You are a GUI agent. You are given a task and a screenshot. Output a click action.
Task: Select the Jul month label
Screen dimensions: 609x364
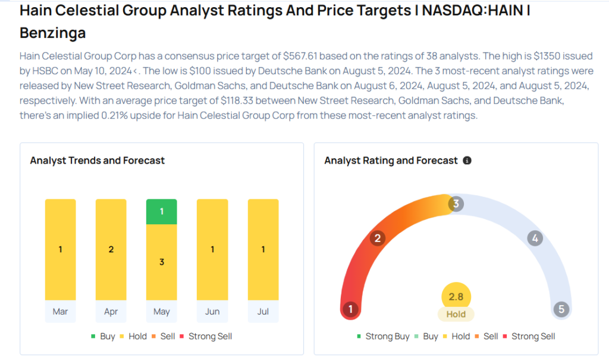(x=263, y=312)
